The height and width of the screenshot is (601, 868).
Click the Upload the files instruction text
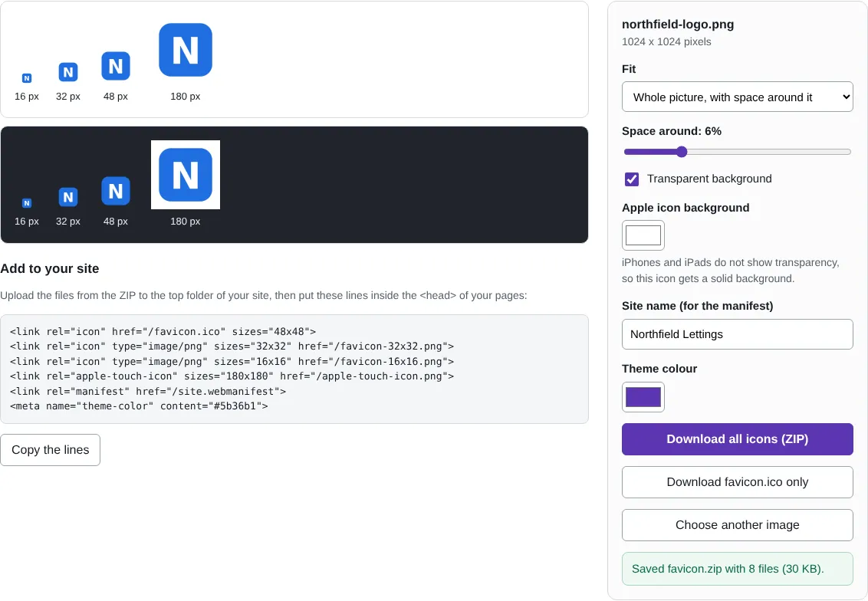pyautogui.click(x=264, y=296)
